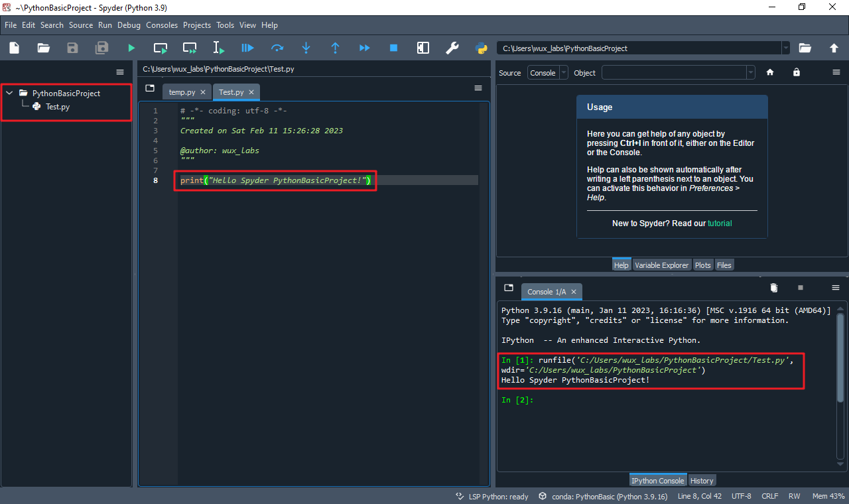The width and height of the screenshot is (849, 504).
Task: Open the Run menu
Action: tap(105, 25)
